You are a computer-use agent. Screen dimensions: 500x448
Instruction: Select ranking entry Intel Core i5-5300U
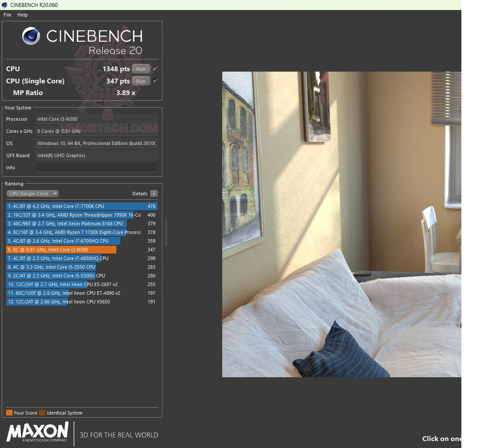click(x=82, y=276)
